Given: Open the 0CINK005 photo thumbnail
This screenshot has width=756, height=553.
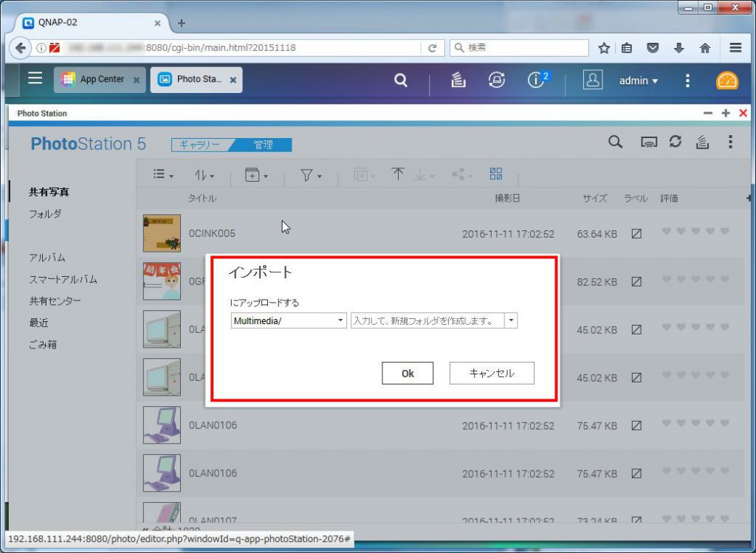Looking at the screenshot, I should pos(162,233).
